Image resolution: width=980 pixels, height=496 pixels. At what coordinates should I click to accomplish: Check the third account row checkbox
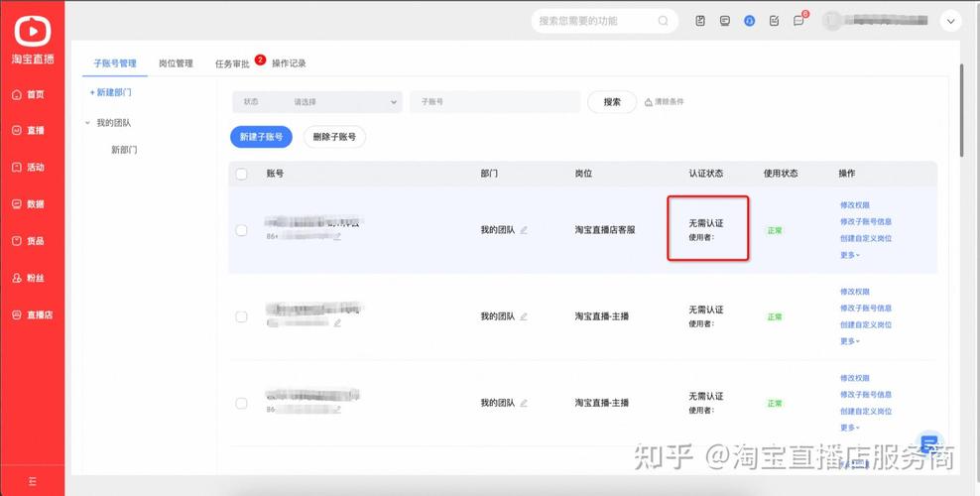click(241, 403)
